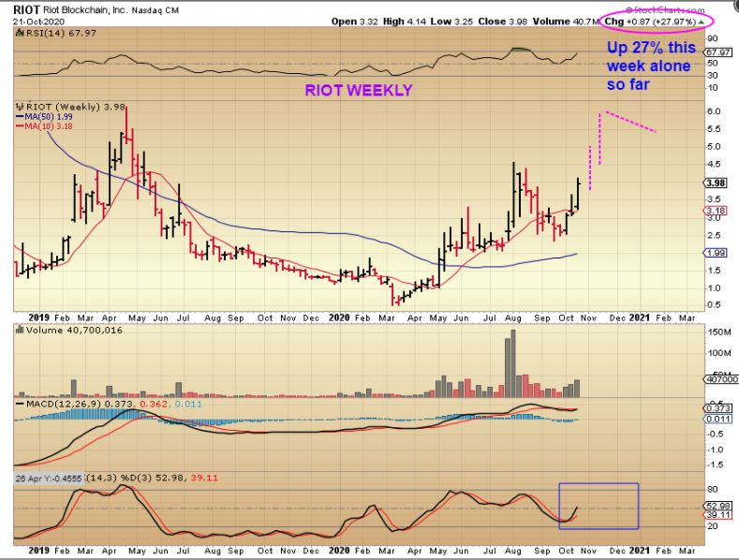Click the 0.011 histogram tag on right axis
739x560 pixels.
717,419
